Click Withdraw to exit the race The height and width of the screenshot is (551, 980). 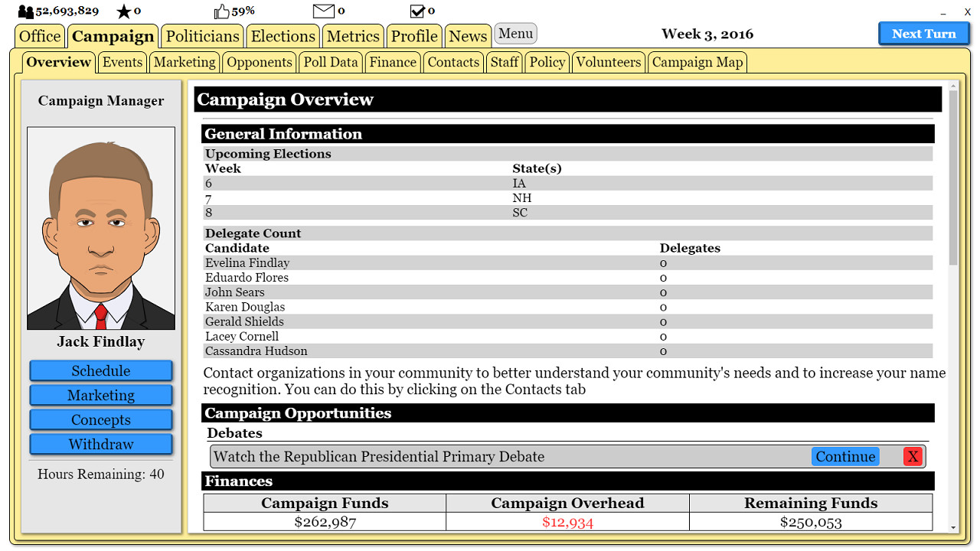(101, 444)
